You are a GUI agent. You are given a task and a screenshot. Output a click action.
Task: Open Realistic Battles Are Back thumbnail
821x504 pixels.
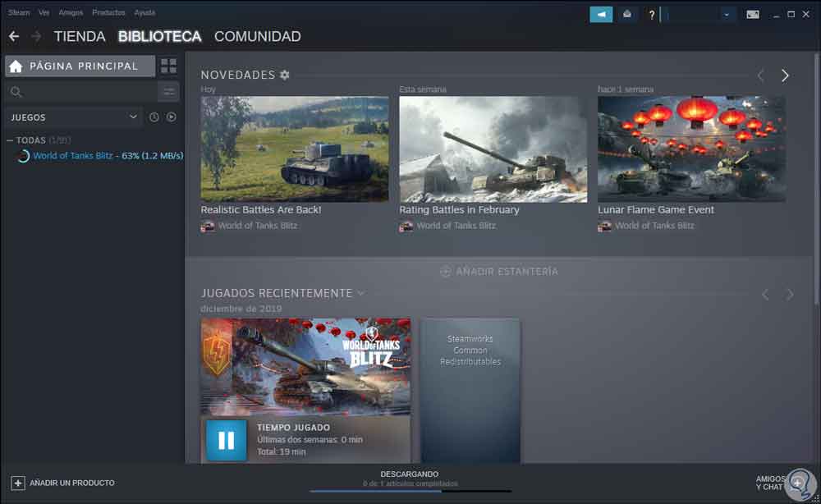[295, 149]
